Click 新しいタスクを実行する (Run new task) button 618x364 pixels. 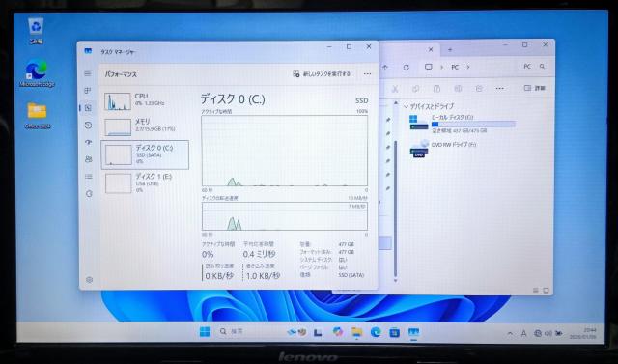pyautogui.click(x=322, y=74)
